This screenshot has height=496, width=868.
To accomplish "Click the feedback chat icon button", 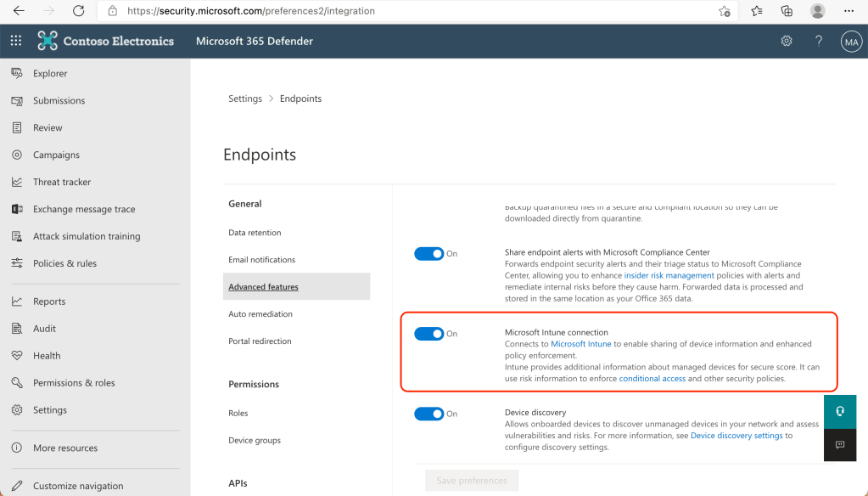I will click(x=839, y=444).
